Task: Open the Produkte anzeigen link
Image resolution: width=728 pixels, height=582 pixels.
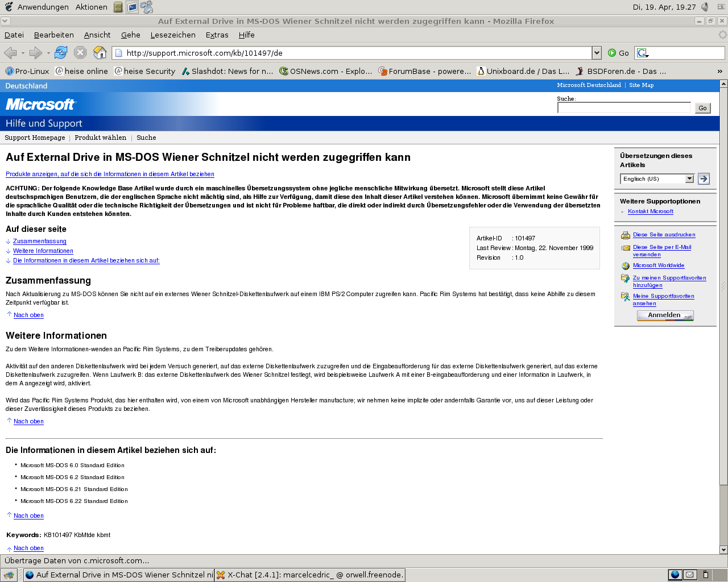Action: click(x=110, y=174)
